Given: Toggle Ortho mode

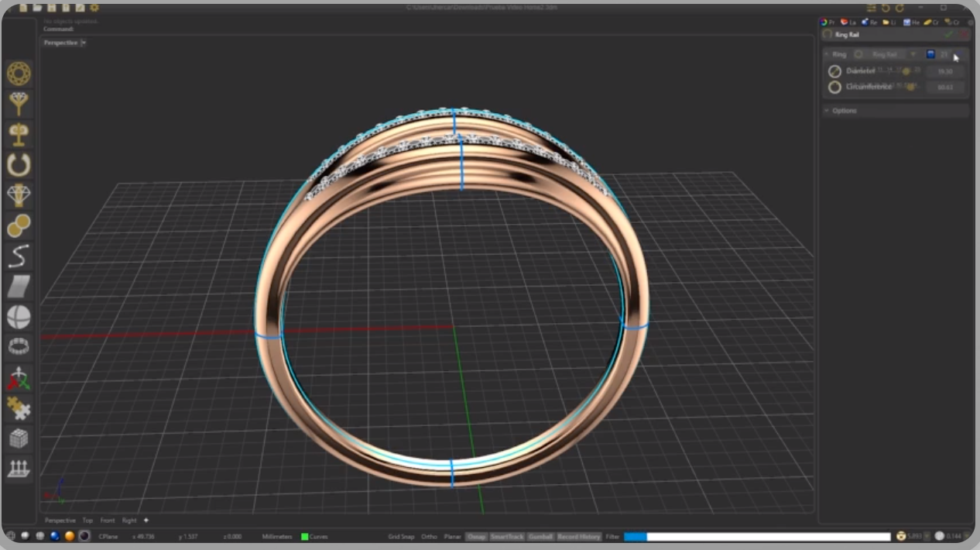Looking at the screenshot, I should 429,536.
